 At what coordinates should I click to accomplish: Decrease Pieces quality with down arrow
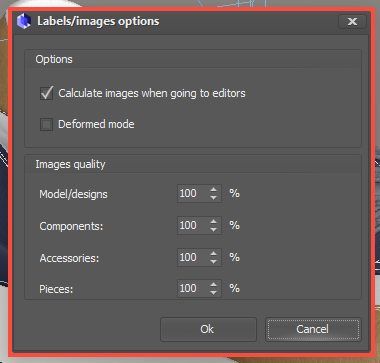214,292
